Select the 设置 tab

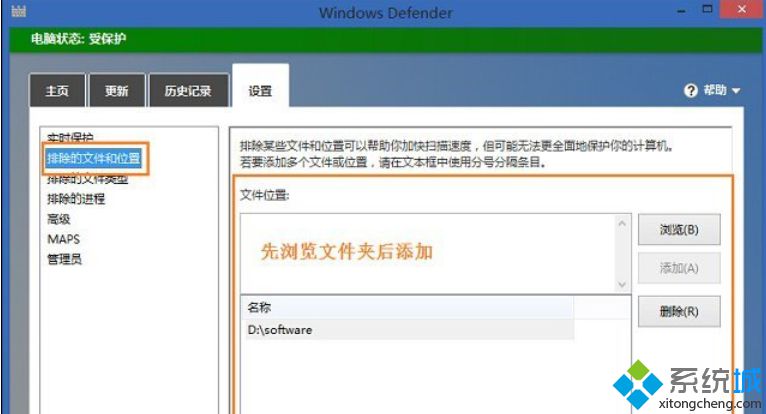260,88
